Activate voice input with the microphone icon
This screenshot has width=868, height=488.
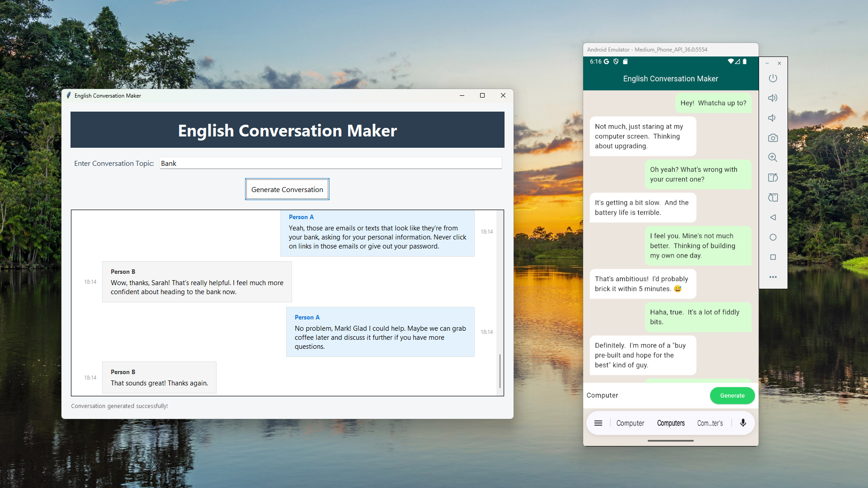click(742, 423)
